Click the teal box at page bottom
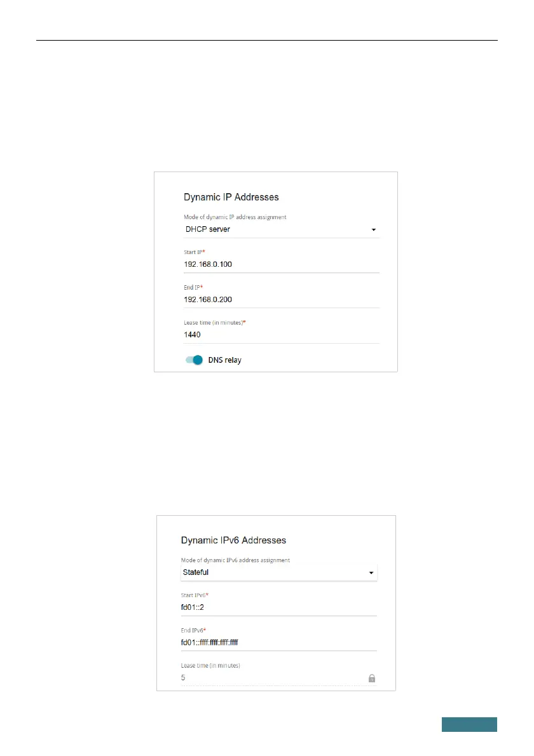Image resolution: width=534 pixels, height=756 pixels. point(470,725)
